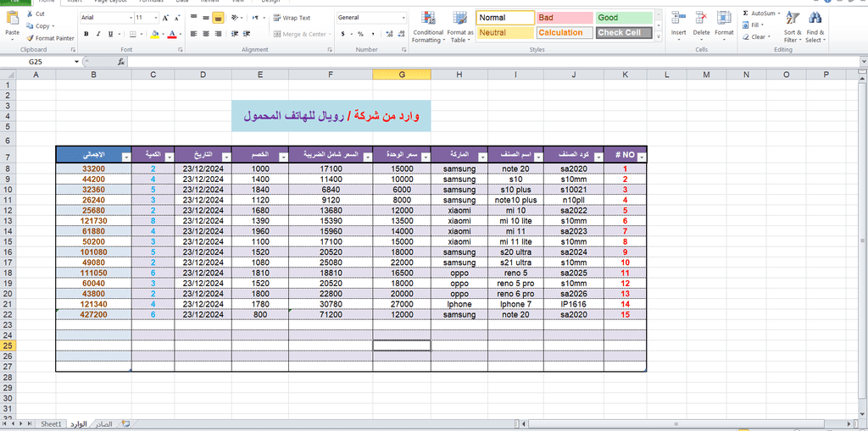The height and width of the screenshot is (431, 868).
Task: Click the Clear button in Editing group
Action: [x=756, y=37]
